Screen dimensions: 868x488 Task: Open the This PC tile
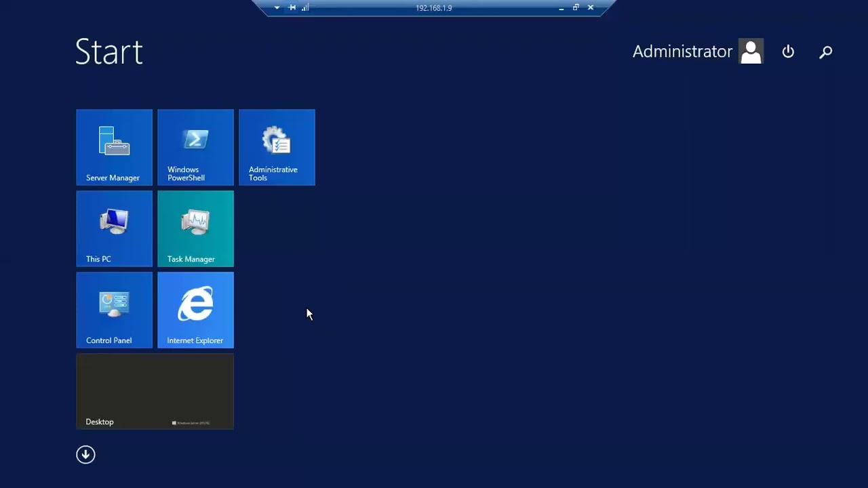(114, 228)
